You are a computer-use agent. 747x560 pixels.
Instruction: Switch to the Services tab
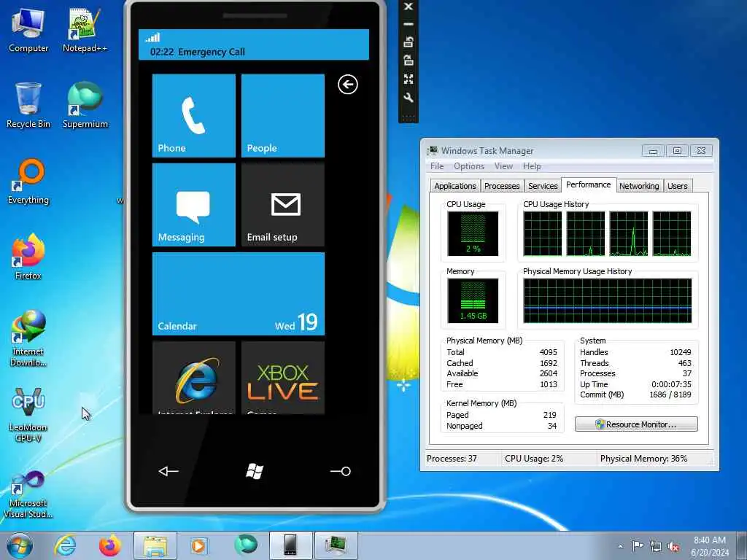[x=543, y=186]
